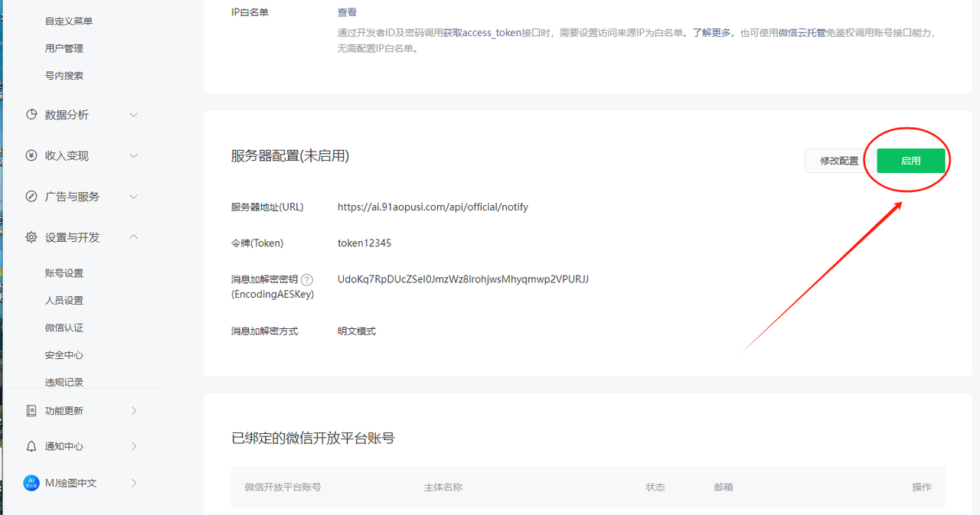Open 账号设置 in the sidebar

point(64,273)
